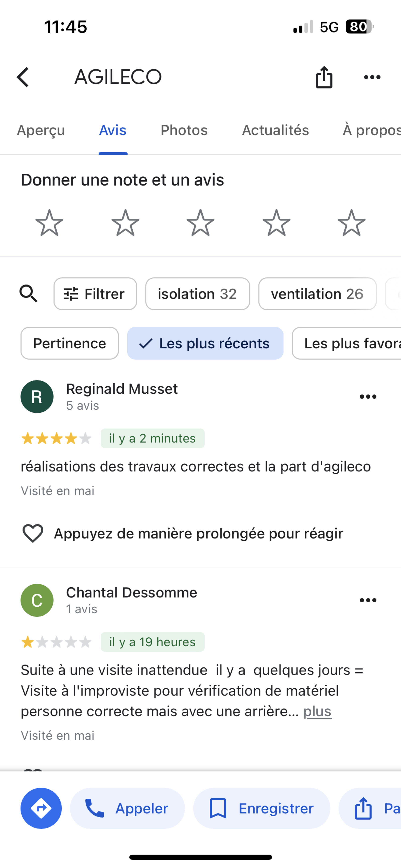The height and width of the screenshot is (868, 401).
Task: Tap Reginald Musset's profile avatar
Action: click(37, 397)
